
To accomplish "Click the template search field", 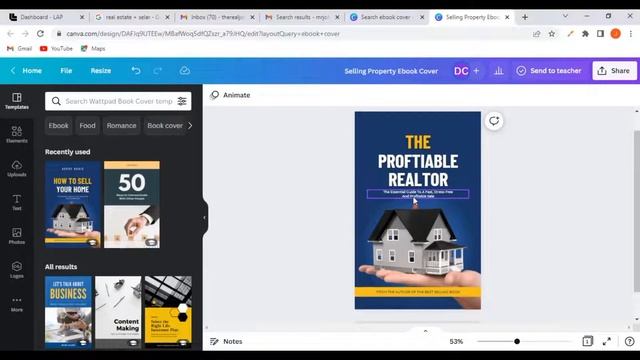I will pos(118,101).
